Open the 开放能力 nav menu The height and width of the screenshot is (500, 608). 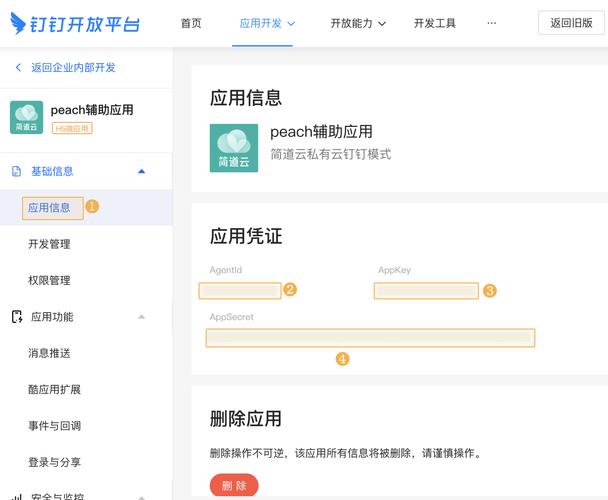coord(351,23)
